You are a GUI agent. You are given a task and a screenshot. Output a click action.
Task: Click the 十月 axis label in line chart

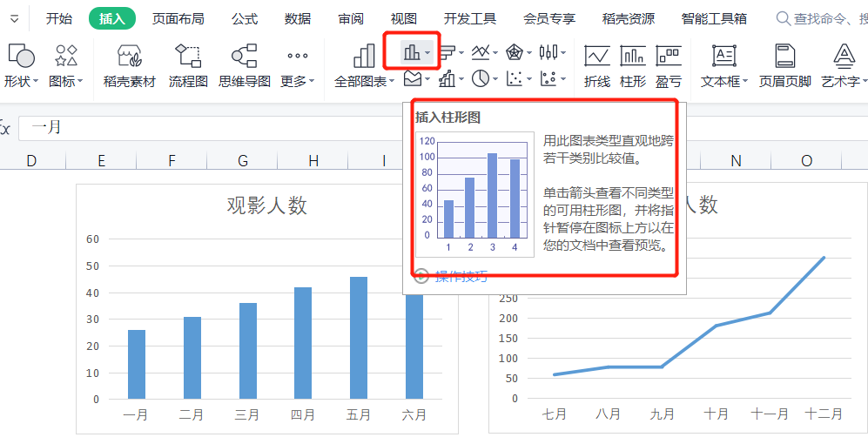click(x=716, y=414)
